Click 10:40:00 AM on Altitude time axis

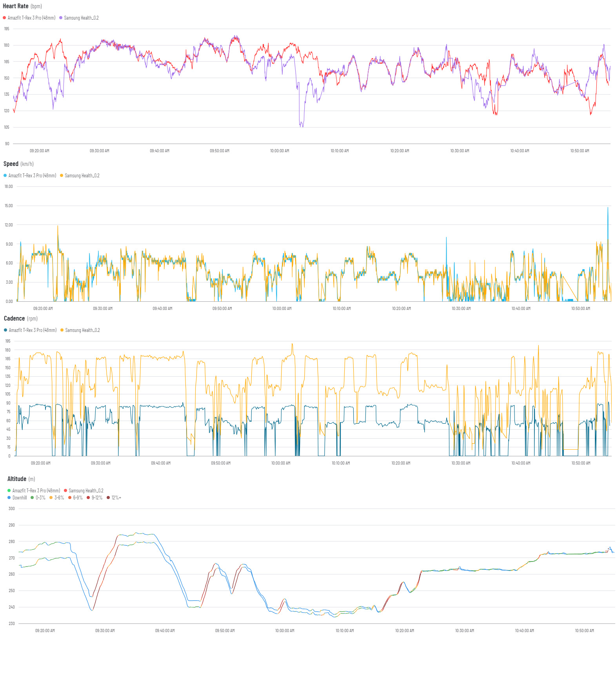pos(524,631)
